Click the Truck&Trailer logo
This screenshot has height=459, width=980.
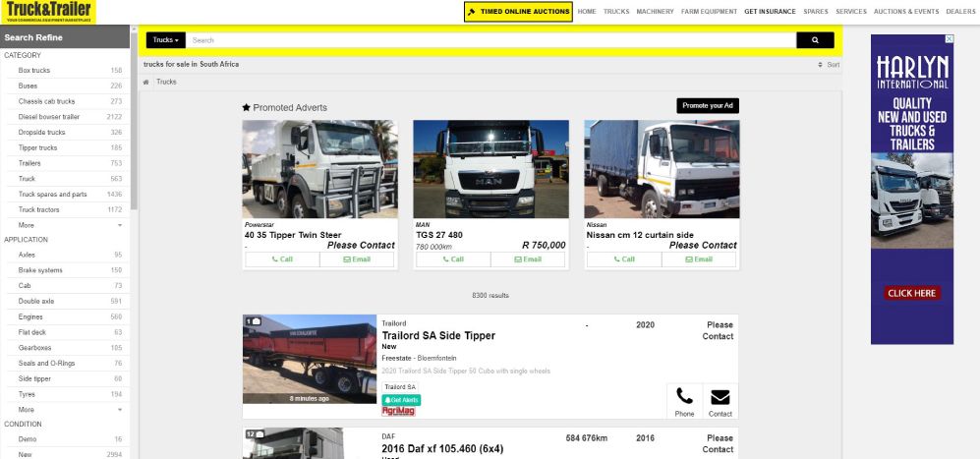[48, 12]
